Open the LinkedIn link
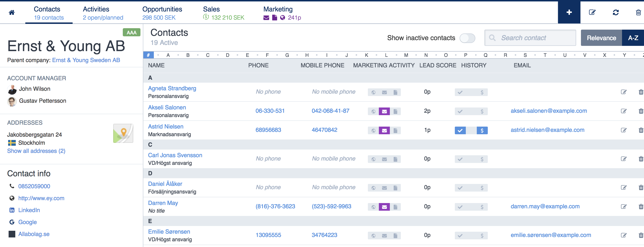 [29, 210]
